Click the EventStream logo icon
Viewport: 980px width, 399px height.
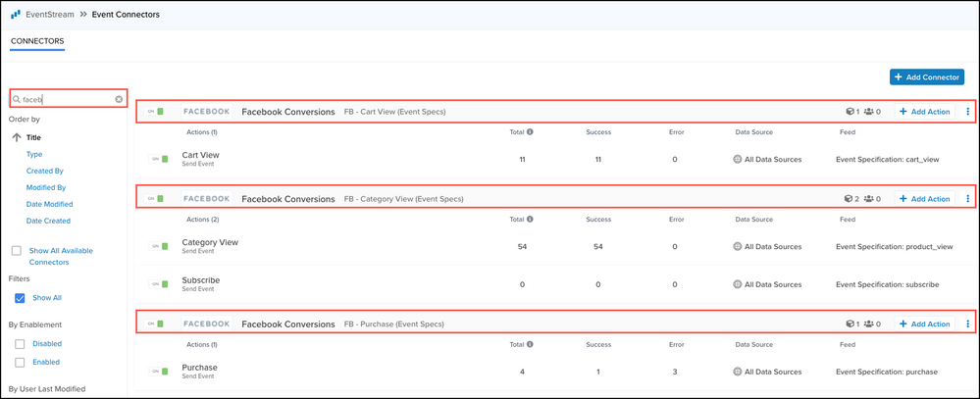tap(15, 15)
